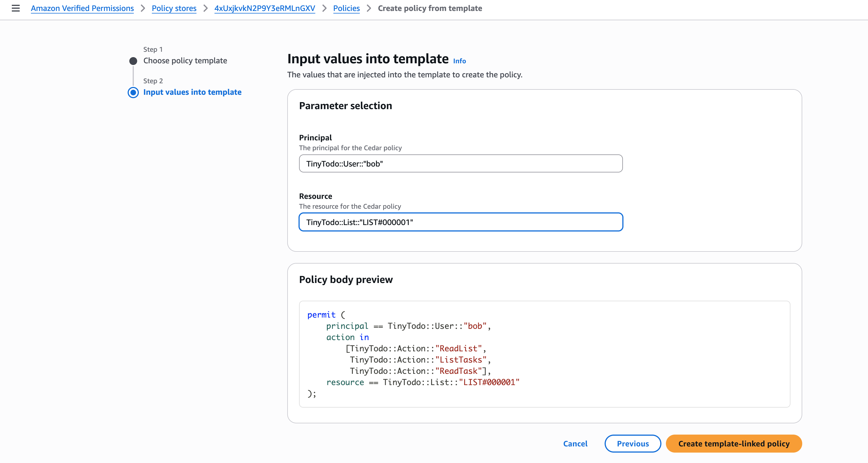Open policy store 4xUxjkvkN2P9Y3eRMLnGXV breadcrumb

(x=265, y=8)
